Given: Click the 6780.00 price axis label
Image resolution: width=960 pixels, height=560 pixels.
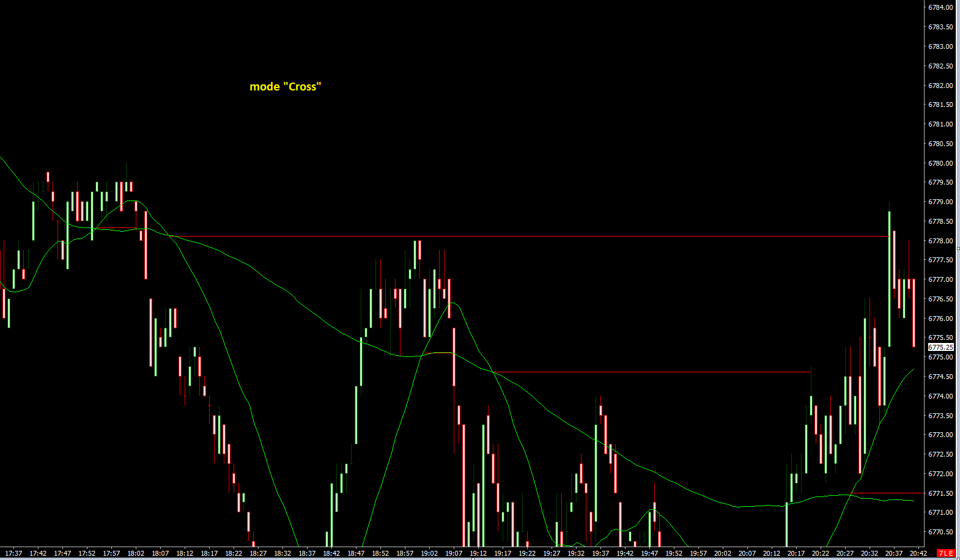Looking at the screenshot, I should (x=940, y=163).
